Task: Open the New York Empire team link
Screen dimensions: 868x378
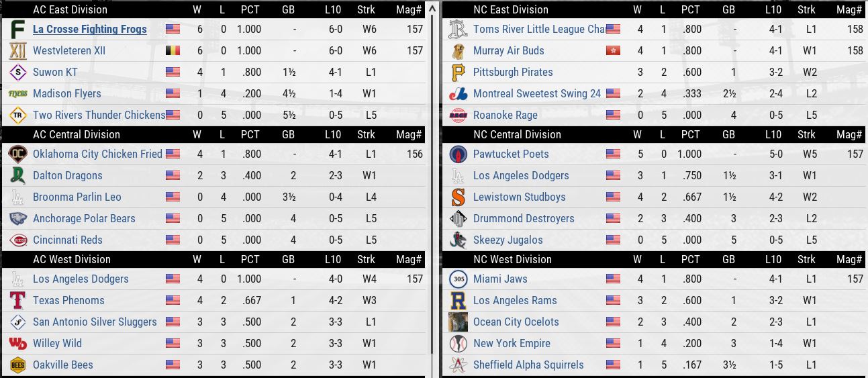Action: [511, 343]
